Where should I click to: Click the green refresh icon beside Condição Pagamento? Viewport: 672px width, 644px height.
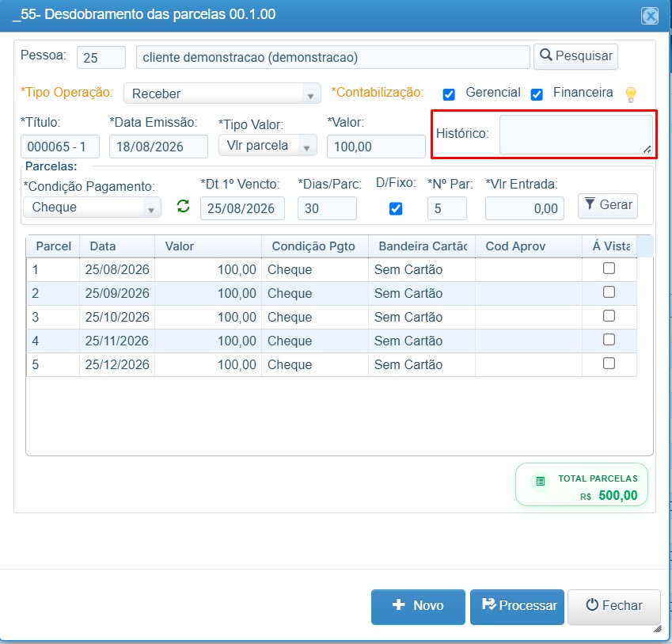point(183,206)
